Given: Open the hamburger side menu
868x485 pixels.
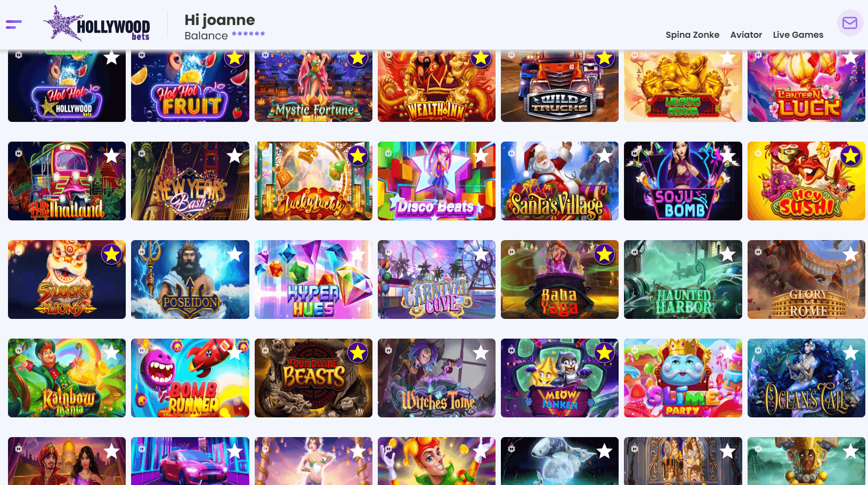Looking at the screenshot, I should tap(14, 24).
